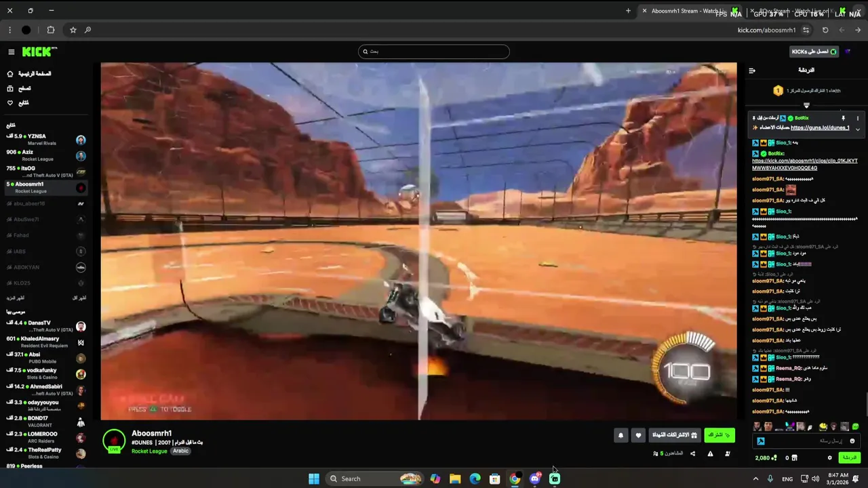This screenshot has height=488, width=868.
Task: Open the guns.lol/dunes_1 link
Action: click(820, 128)
